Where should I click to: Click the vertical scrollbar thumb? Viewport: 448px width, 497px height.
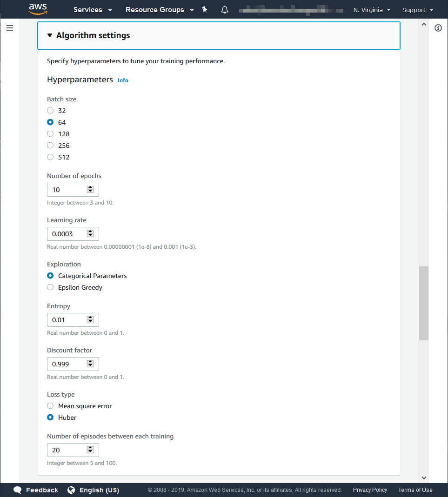pos(424,303)
